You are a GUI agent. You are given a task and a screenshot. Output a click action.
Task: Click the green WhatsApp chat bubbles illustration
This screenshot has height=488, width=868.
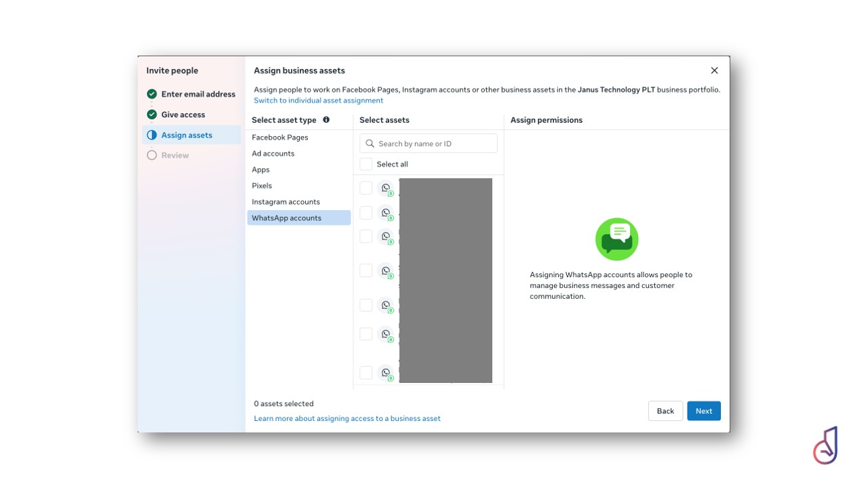pos(617,239)
